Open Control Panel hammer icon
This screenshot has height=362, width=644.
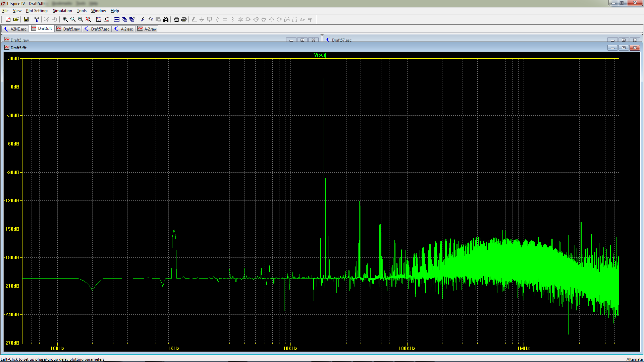pyautogui.click(x=37, y=19)
